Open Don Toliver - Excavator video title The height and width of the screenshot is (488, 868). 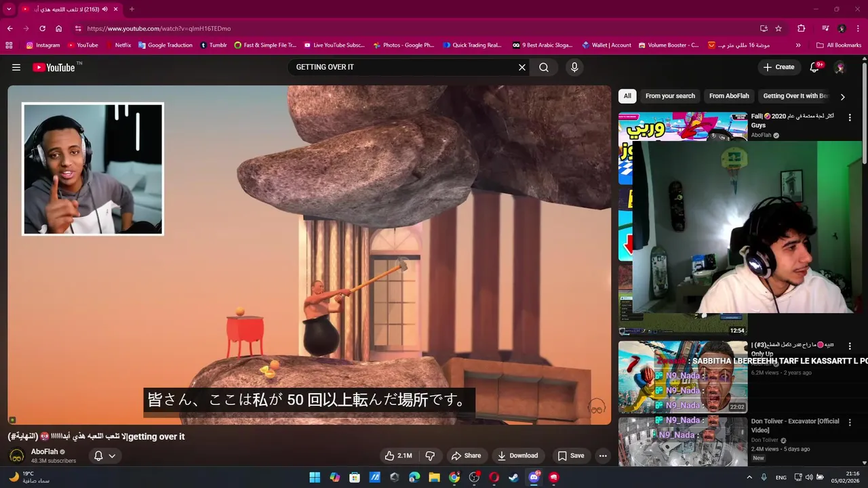[795, 426]
